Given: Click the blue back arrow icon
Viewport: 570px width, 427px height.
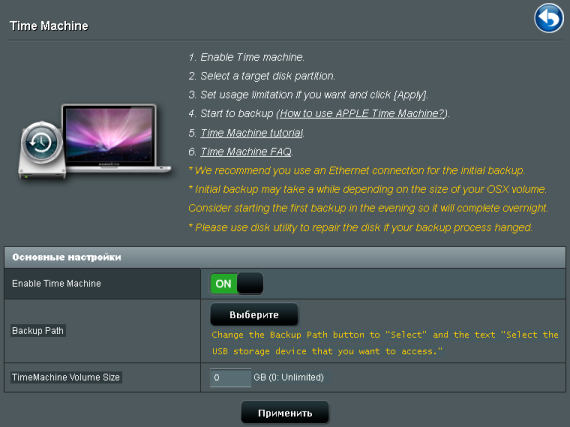Looking at the screenshot, I should (549, 18).
